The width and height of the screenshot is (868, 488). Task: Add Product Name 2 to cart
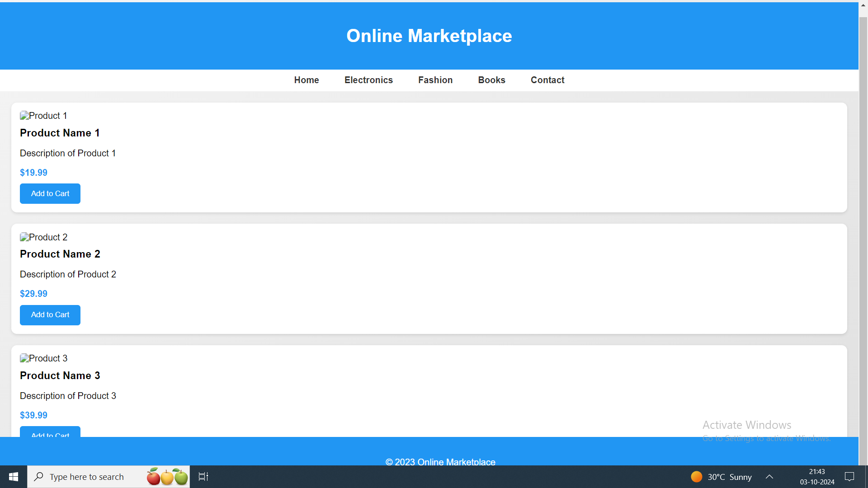click(50, 315)
